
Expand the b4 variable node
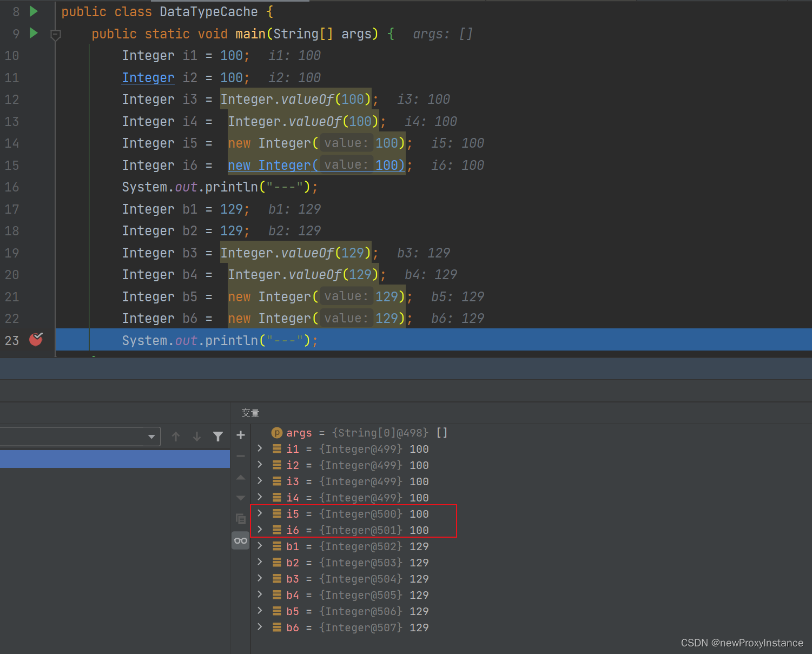[260, 594]
